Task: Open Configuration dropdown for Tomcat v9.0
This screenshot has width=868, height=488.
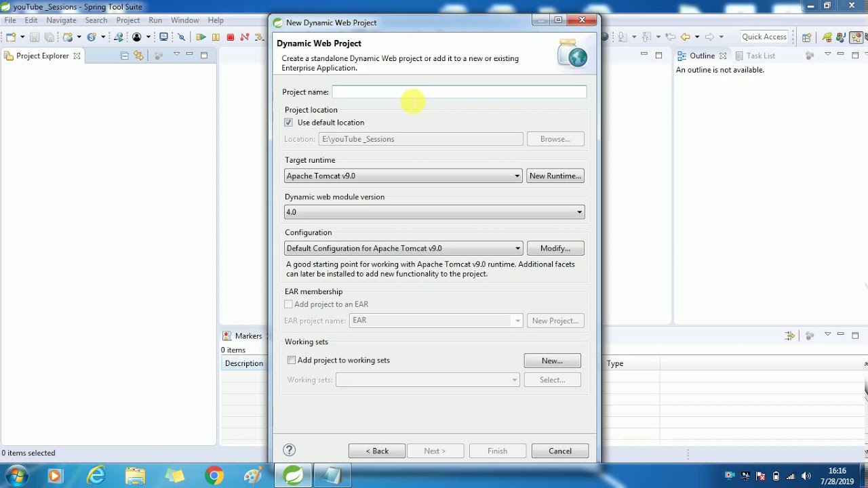Action: click(x=403, y=249)
